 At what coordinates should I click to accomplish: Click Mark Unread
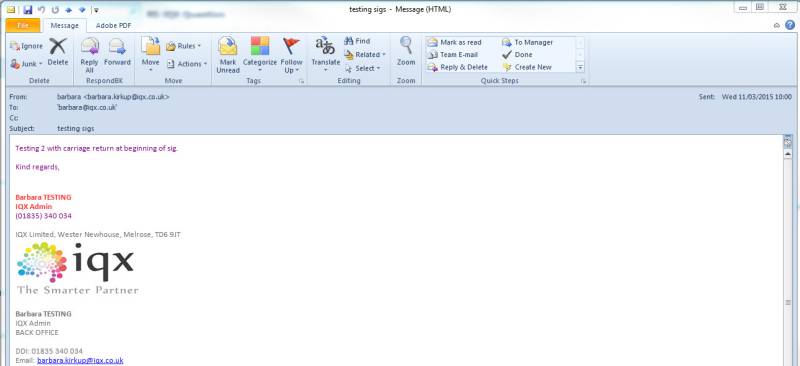point(228,55)
